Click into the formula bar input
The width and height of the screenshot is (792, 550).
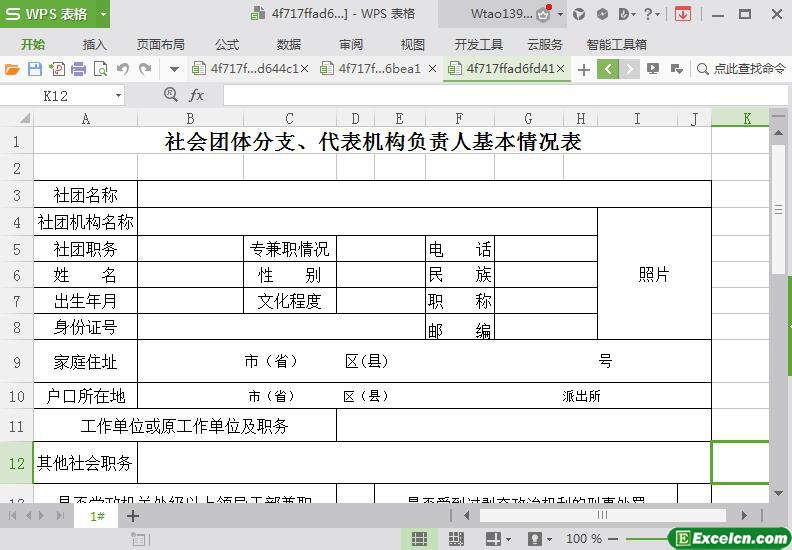505,95
